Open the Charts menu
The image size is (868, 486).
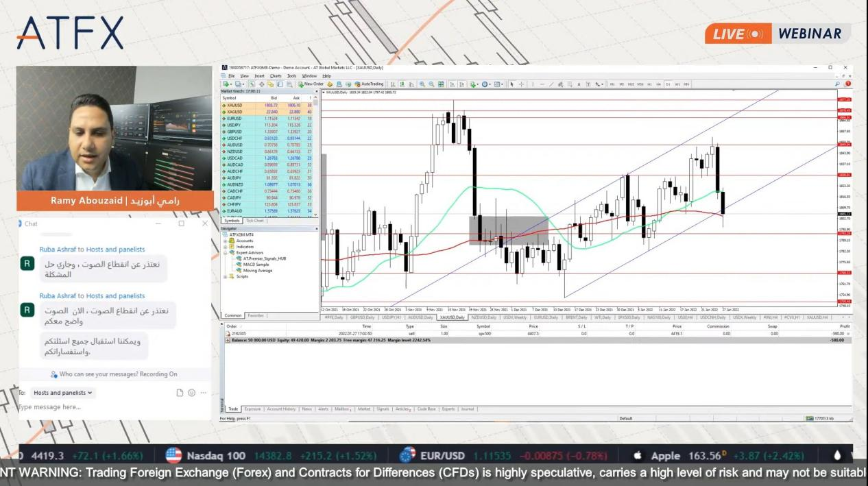(276, 75)
